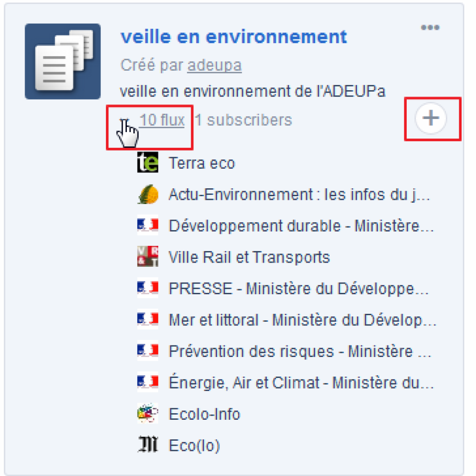Click the plus button to follow collection
Viewport: 476px width, 476px height.
coord(430,119)
